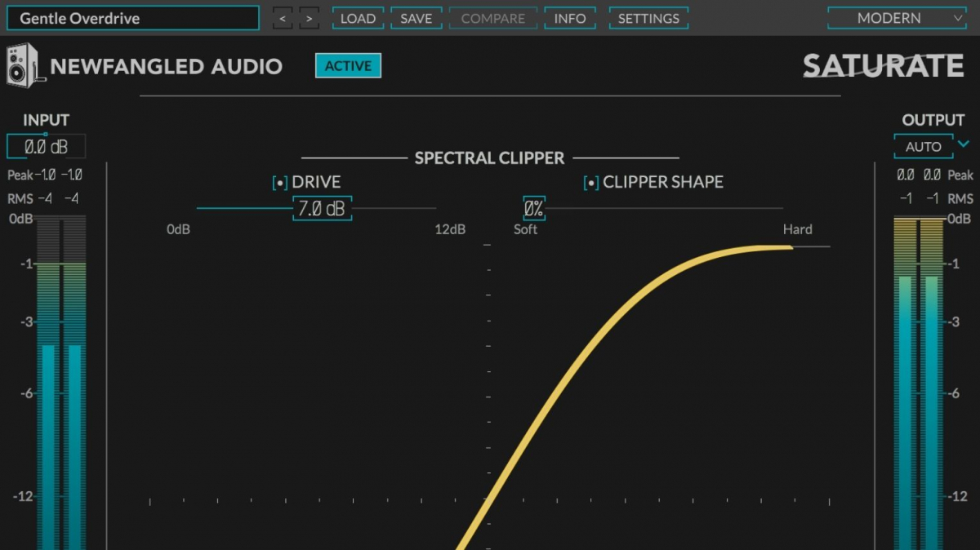
Task: Expand the output mode chevron
Action: pos(963,145)
